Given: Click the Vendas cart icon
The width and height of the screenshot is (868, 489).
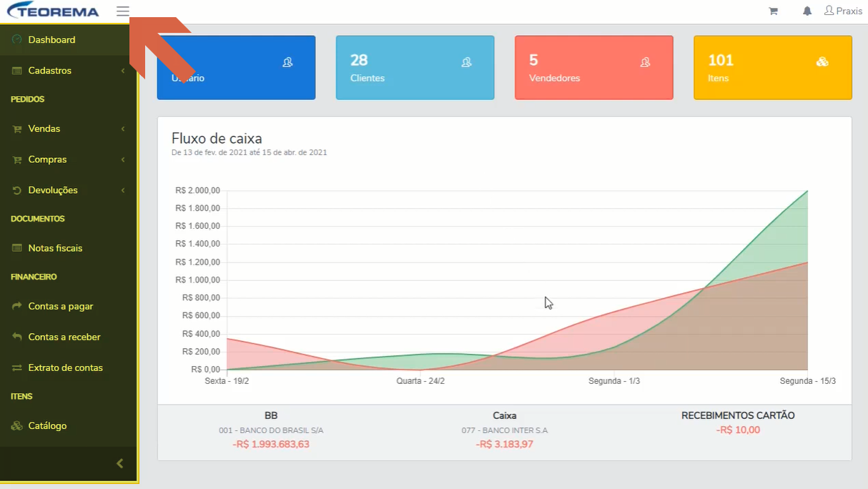Looking at the screenshot, I should (x=17, y=129).
